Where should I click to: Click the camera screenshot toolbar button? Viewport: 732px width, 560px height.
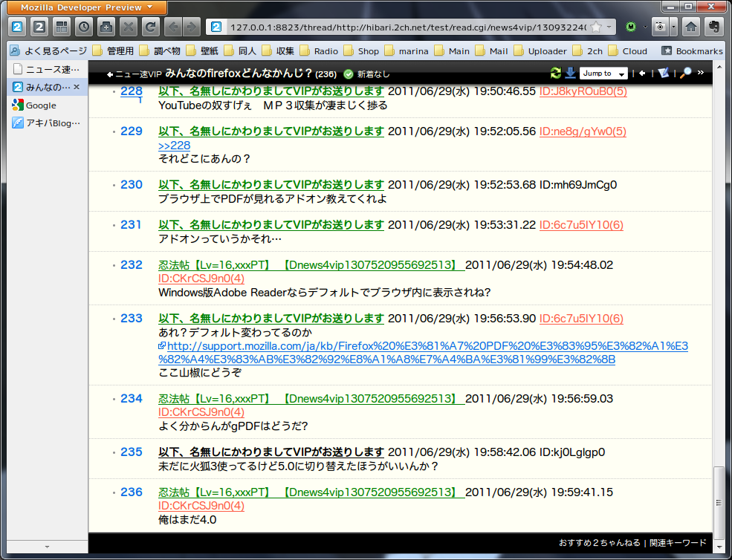660,27
